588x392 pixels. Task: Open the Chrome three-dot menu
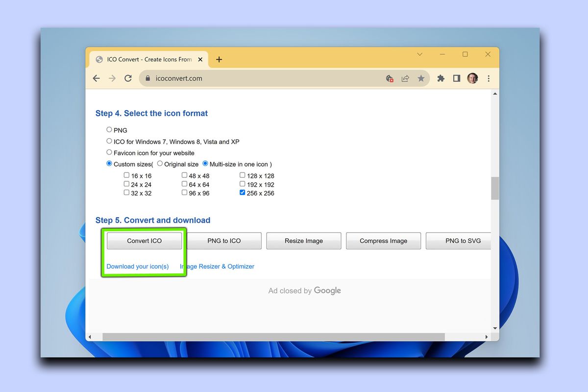(x=488, y=78)
